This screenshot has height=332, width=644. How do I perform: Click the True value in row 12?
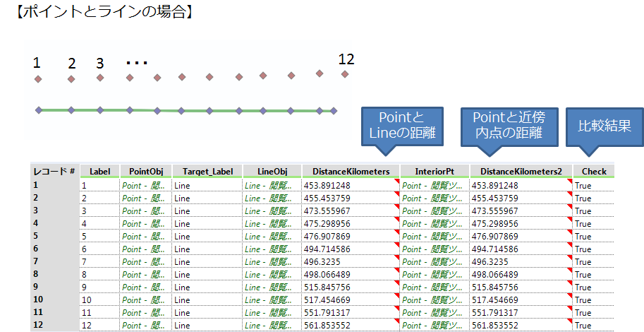pos(583,326)
